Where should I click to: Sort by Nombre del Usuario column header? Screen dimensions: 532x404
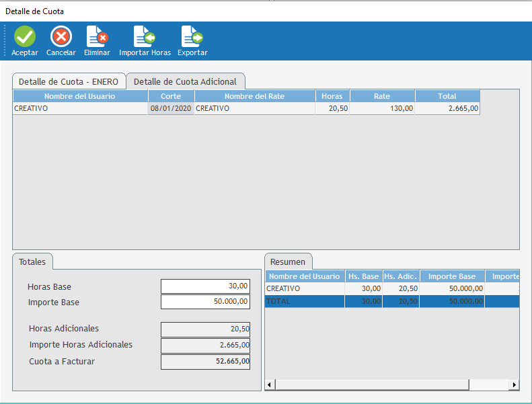click(x=79, y=96)
